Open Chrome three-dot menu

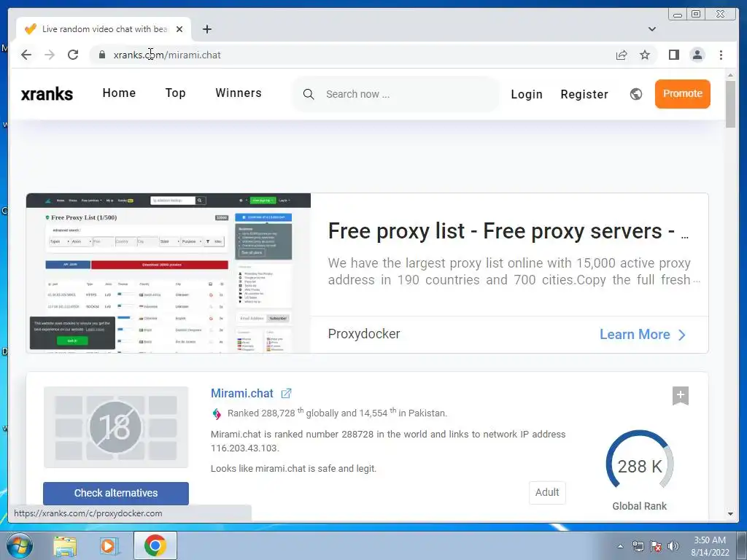coord(721,55)
